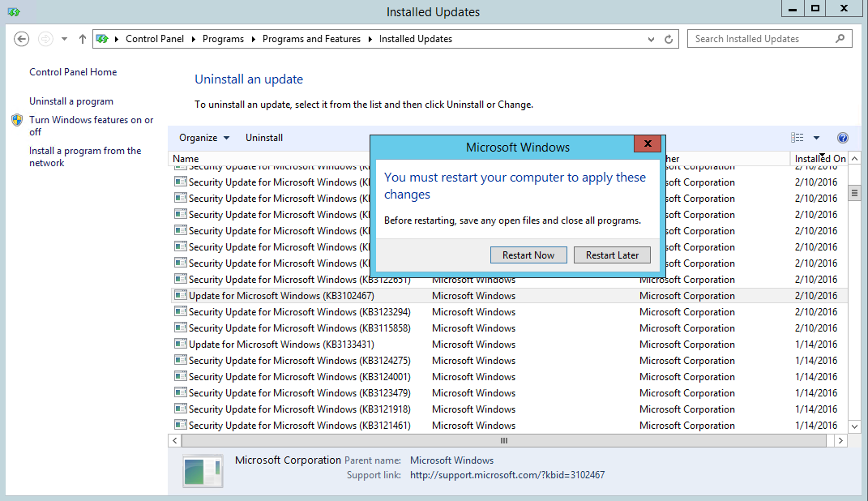Open Help with the question mark icon

[x=843, y=138]
